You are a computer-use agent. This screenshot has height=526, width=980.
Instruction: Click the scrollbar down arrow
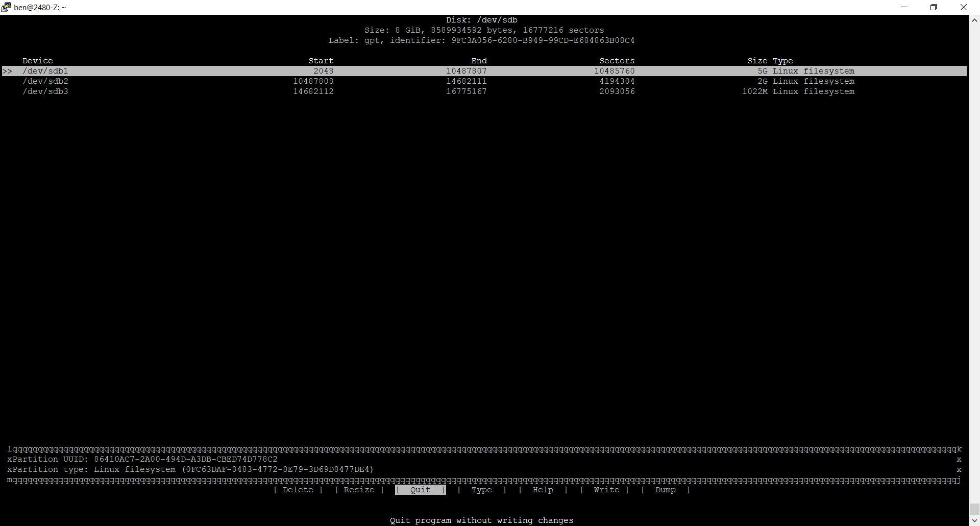click(974, 520)
